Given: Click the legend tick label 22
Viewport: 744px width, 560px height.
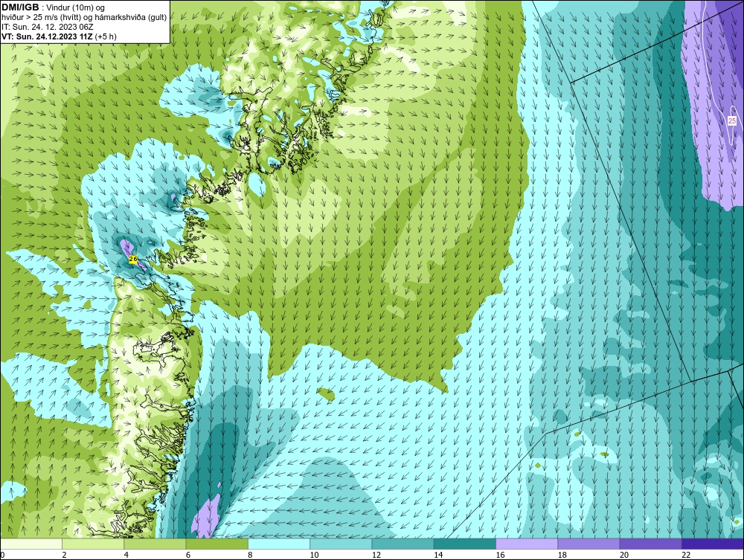Looking at the screenshot, I should coord(686,555).
